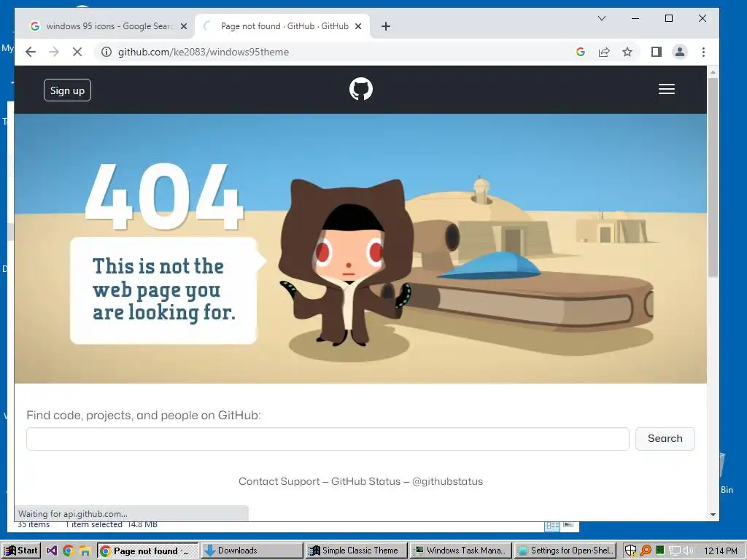Screen dimensions: 747x560
Task: Expand the GitHub hamburger menu
Action: click(x=667, y=89)
